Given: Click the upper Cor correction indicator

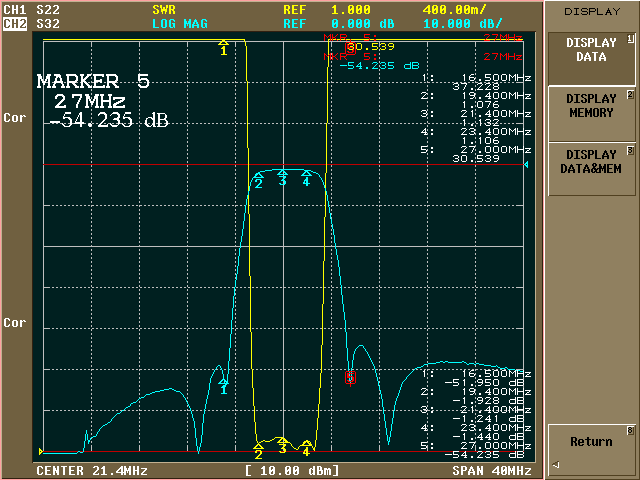Looking at the screenshot, I should coord(15,117).
